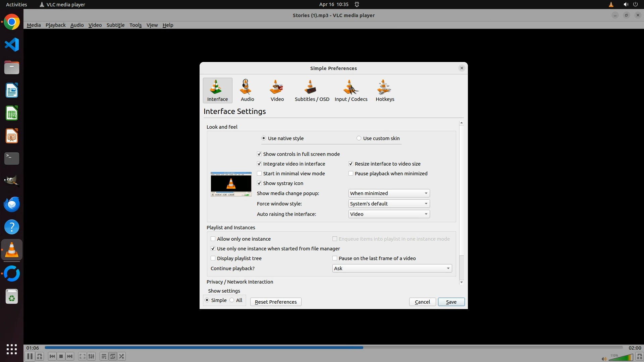The image size is (644, 362).
Task: Open the Video preferences category
Action: tap(277, 90)
